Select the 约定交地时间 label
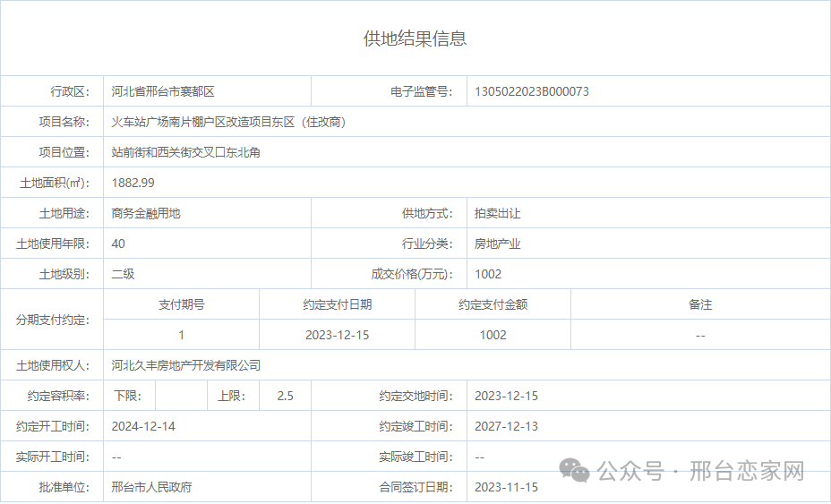831x504 pixels. [416, 397]
